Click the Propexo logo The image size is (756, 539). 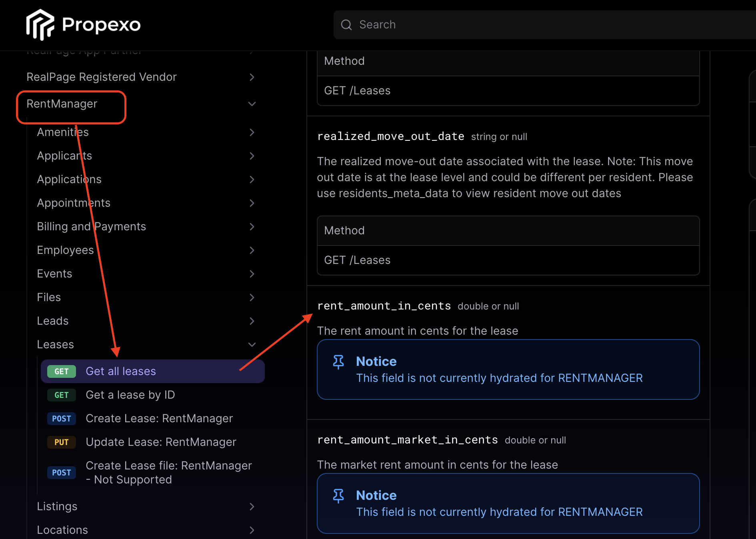83,25
